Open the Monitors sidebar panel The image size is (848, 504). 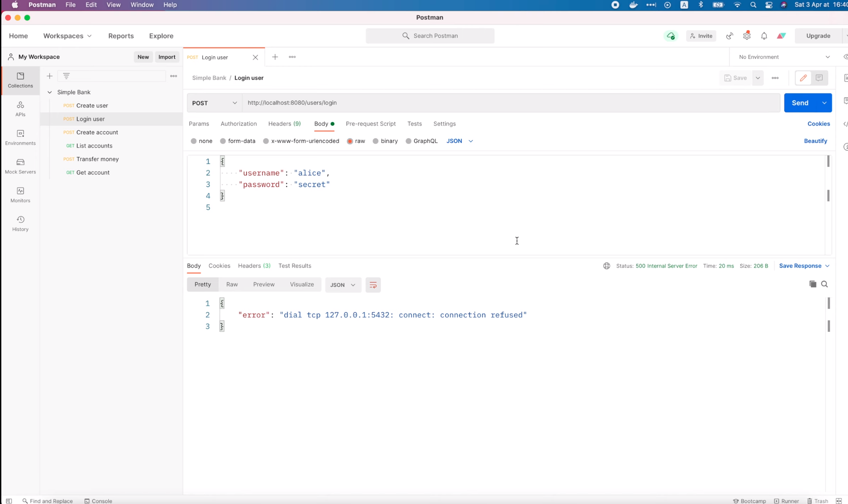(x=20, y=195)
